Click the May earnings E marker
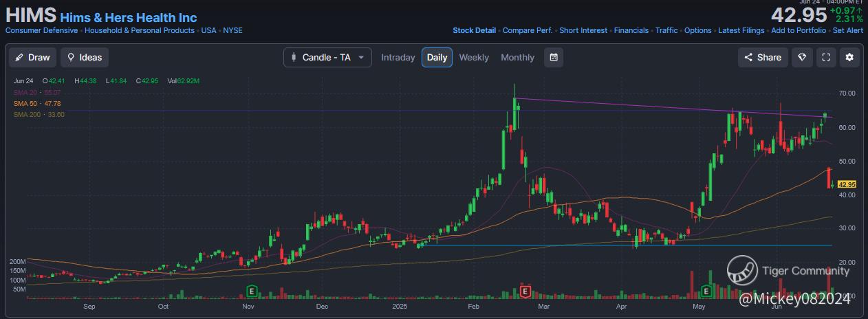The image size is (868, 319). (x=706, y=291)
